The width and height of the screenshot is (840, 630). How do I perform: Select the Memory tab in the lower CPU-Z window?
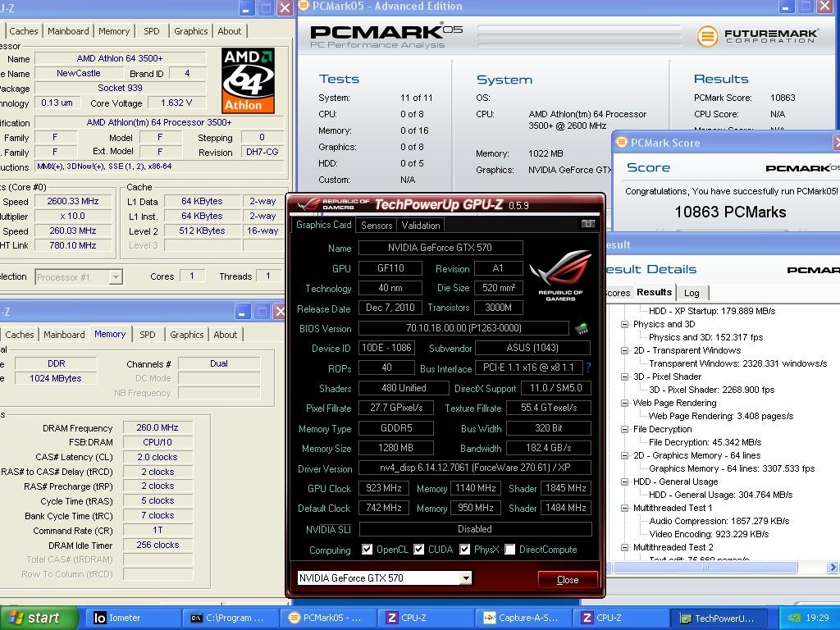[x=110, y=334]
